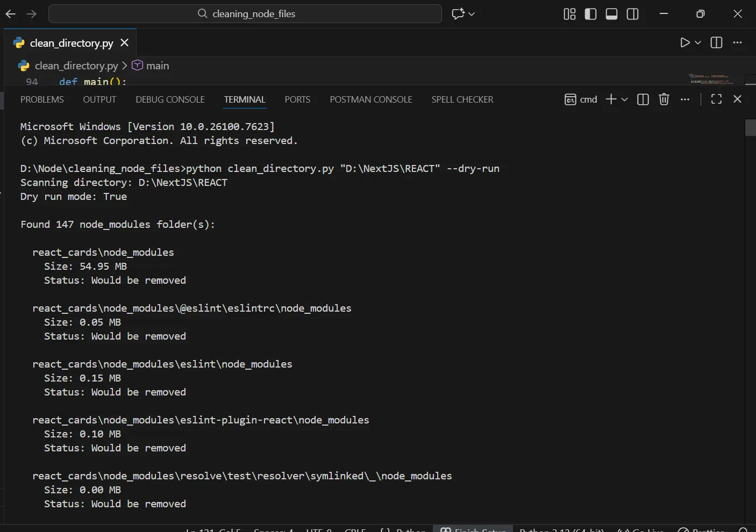Open the terminal profile dropdown chevron
The width and height of the screenshot is (756, 532).
point(624,99)
